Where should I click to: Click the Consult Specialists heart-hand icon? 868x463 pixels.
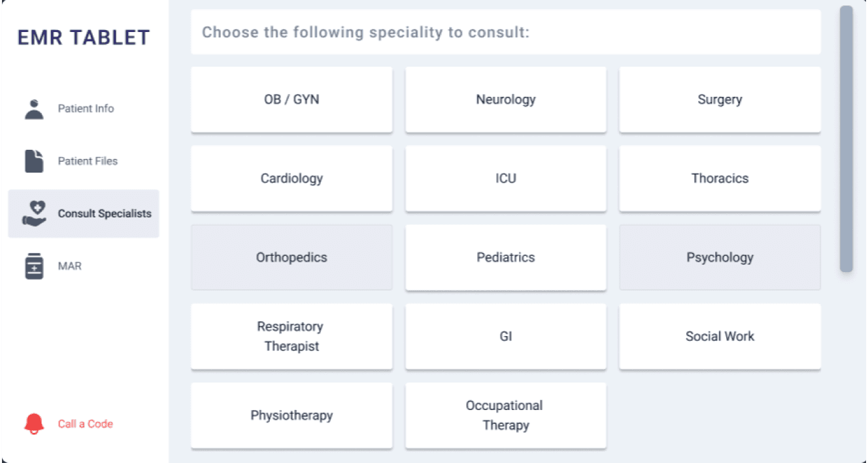pos(34,214)
